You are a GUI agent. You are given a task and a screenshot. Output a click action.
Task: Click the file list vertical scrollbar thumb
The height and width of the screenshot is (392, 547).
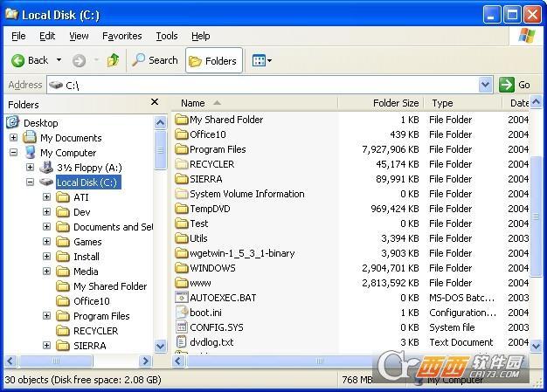point(536,217)
